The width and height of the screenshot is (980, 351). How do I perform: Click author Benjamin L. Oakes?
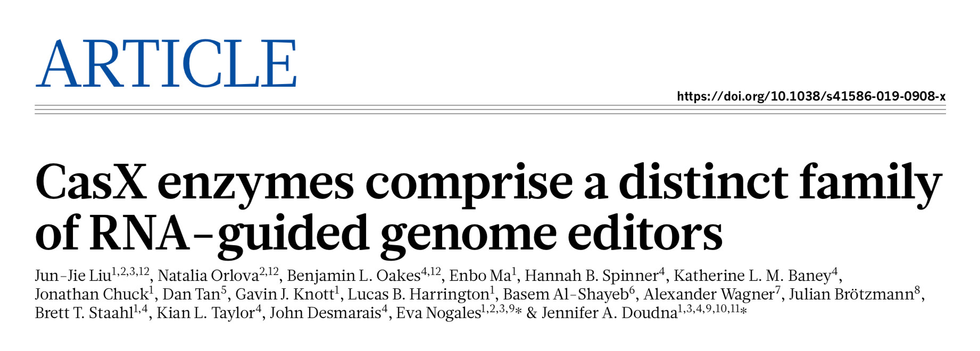354,275
